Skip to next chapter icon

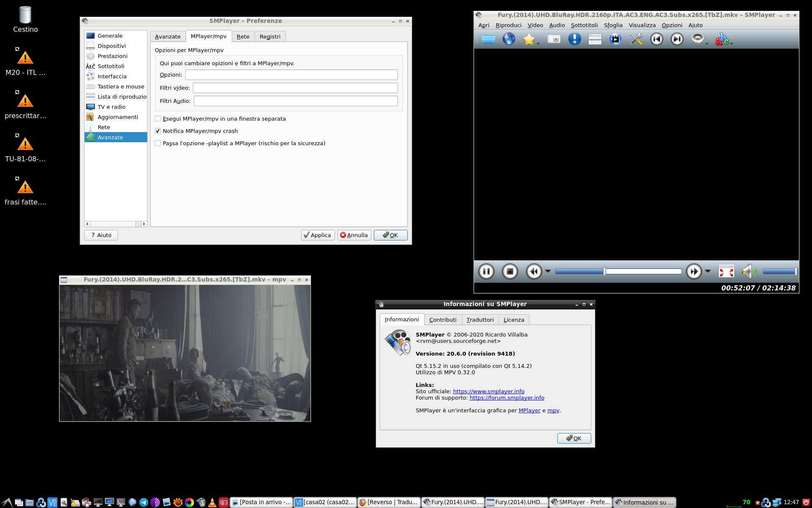[677, 39]
